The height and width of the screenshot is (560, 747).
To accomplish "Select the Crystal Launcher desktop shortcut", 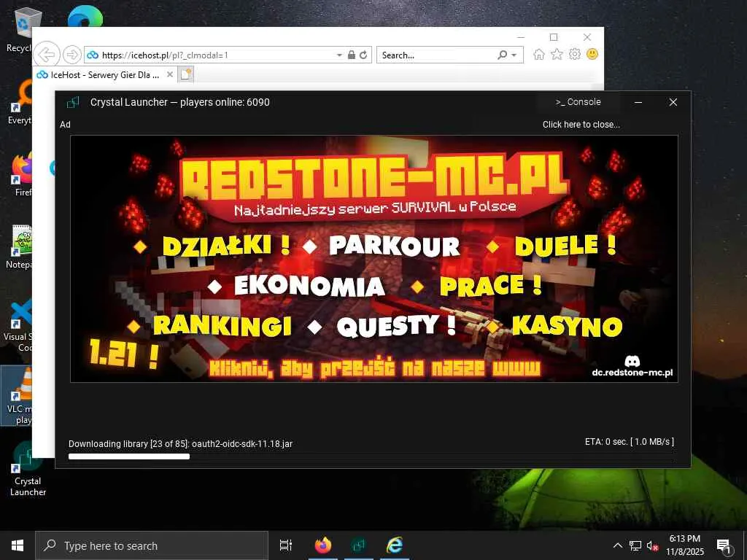I will point(28,469).
